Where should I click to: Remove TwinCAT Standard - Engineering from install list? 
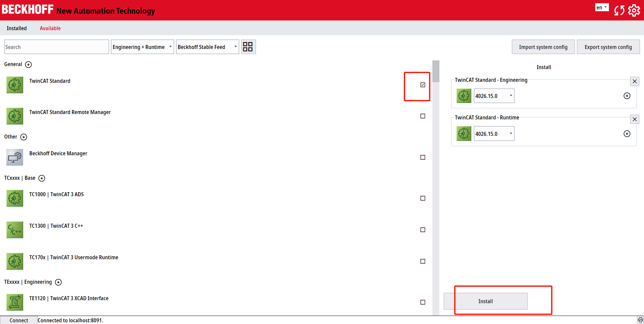click(x=635, y=81)
